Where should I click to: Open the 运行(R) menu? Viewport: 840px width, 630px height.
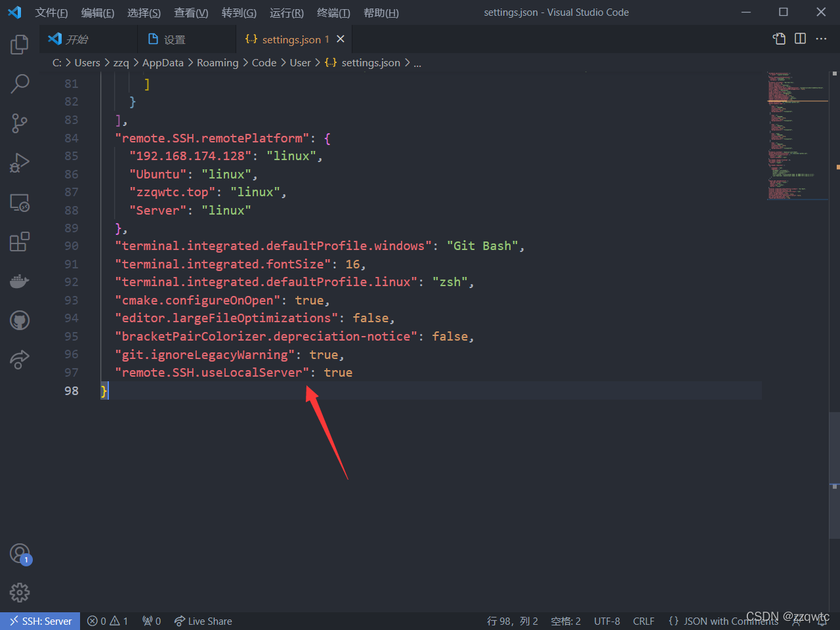click(x=287, y=12)
